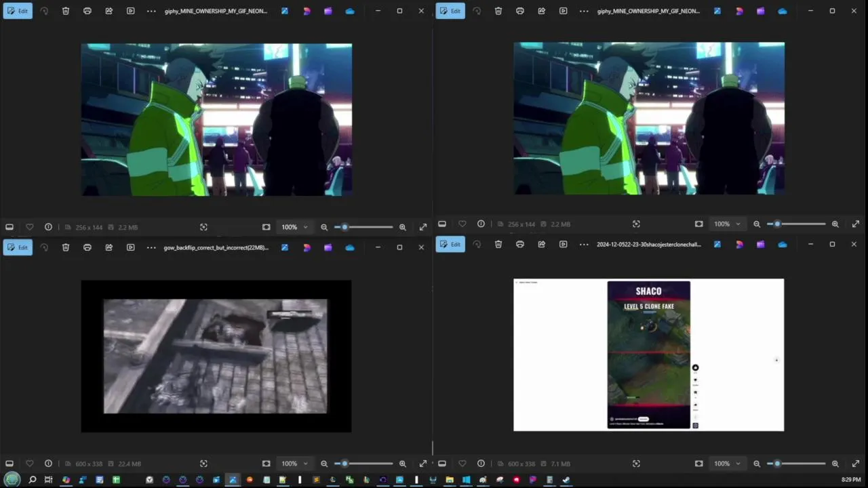The image size is (868, 488).
Task: Open Task View from the taskbar
Action: [x=48, y=480]
